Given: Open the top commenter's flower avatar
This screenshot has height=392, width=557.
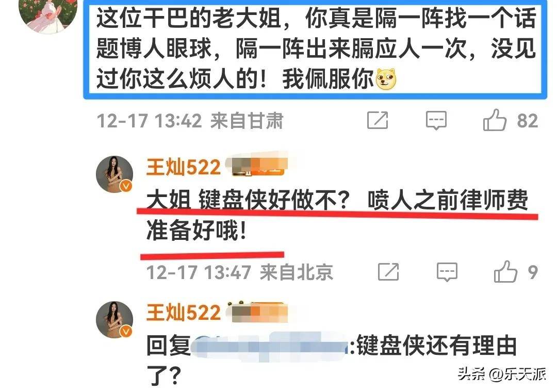Looking at the screenshot, I should pyautogui.click(x=48, y=14).
